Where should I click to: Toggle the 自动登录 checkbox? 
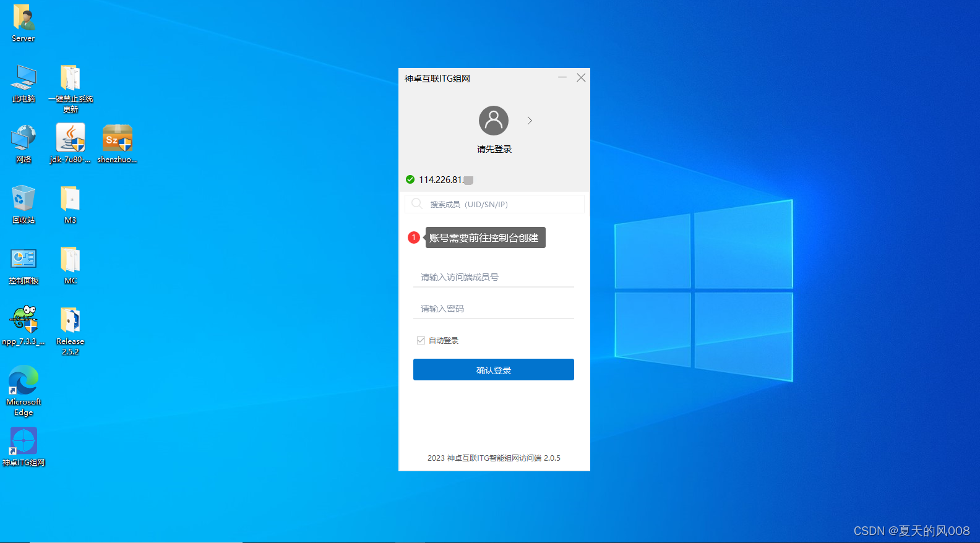coord(421,341)
